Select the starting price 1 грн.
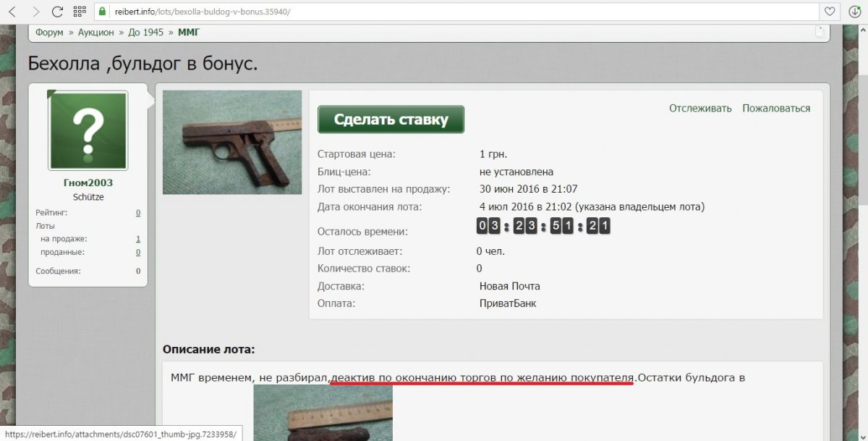Screen dimensions: 868x441 pos(493,154)
